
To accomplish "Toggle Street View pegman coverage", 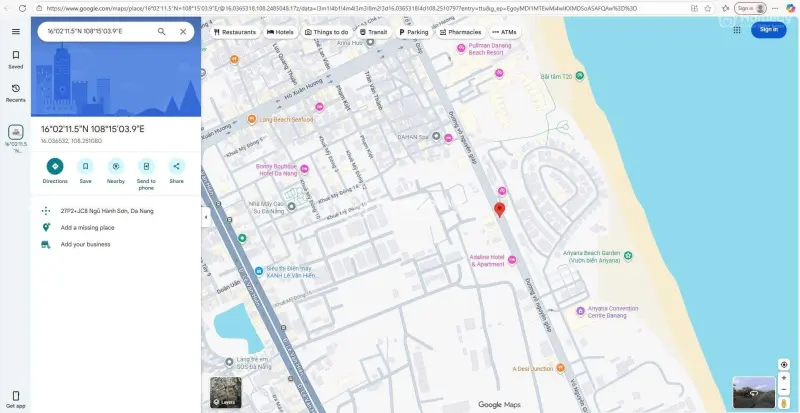I will tap(783, 403).
